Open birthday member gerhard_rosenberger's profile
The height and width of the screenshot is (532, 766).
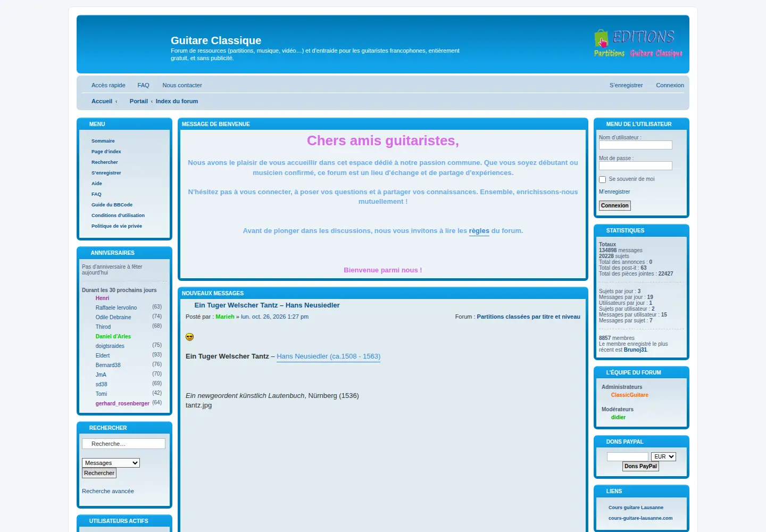coord(122,404)
